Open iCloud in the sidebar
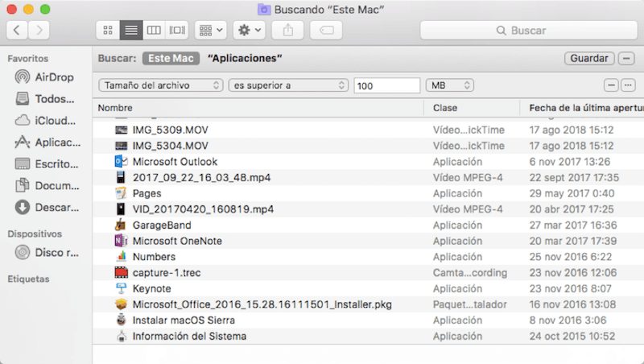 [45, 120]
